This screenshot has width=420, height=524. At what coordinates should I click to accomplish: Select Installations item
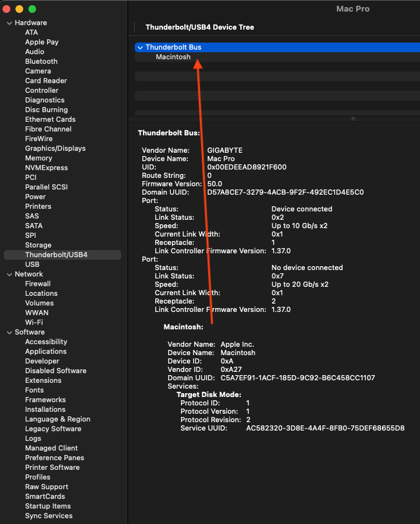[x=45, y=410]
